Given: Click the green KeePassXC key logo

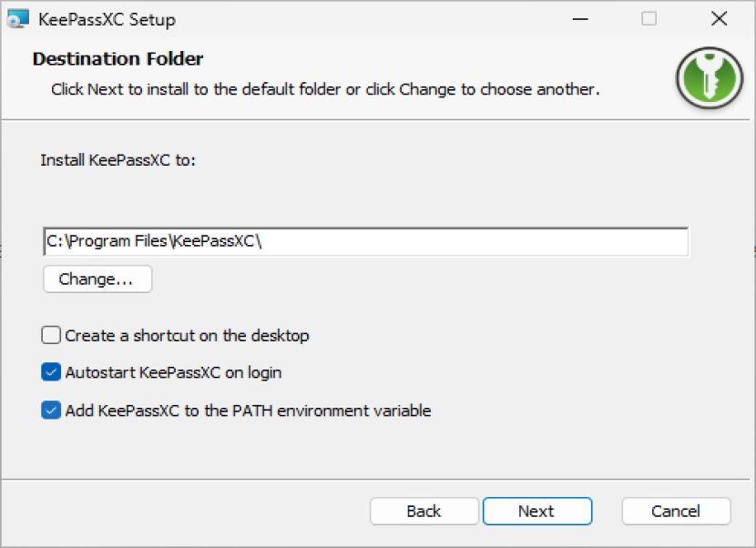Looking at the screenshot, I should coord(710,77).
